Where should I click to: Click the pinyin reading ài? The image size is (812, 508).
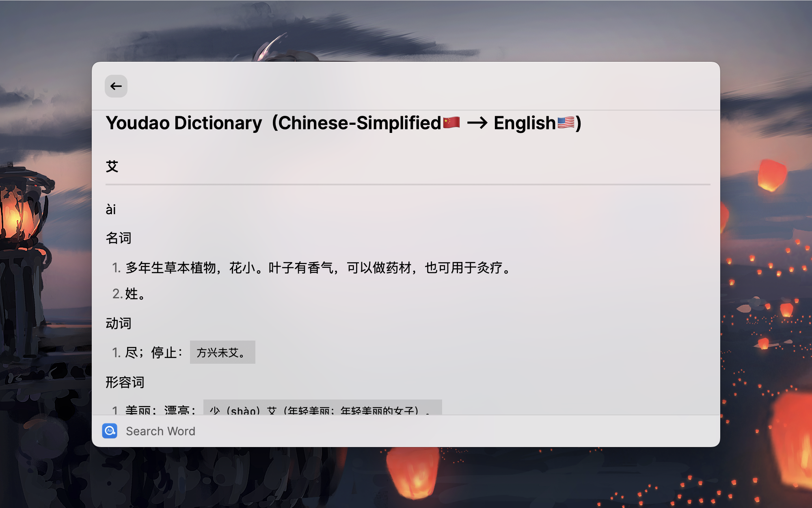pyautogui.click(x=111, y=210)
